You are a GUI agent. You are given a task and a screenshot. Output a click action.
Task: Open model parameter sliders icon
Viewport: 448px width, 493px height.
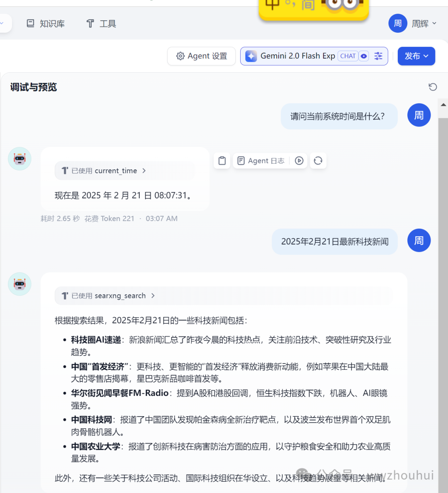click(x=378, y=56)
